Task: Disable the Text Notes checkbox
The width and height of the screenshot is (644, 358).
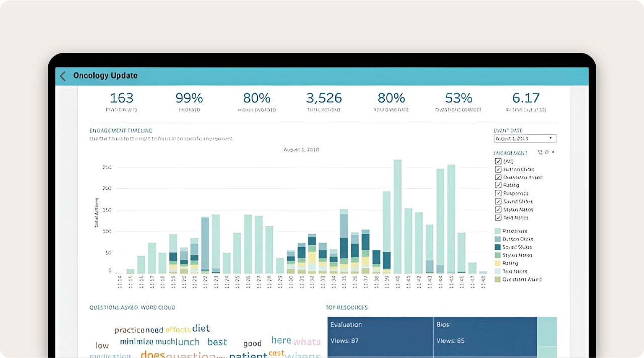Action: pos(498,218)
